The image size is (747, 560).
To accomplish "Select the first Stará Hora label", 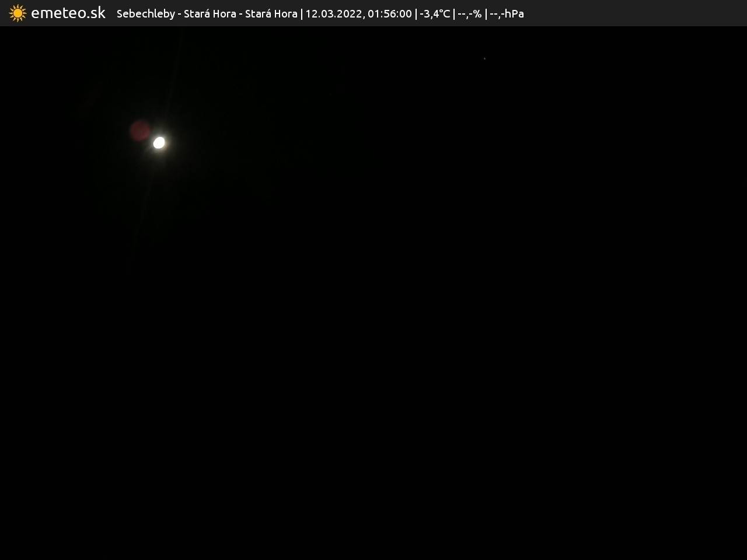I will 210,13.
